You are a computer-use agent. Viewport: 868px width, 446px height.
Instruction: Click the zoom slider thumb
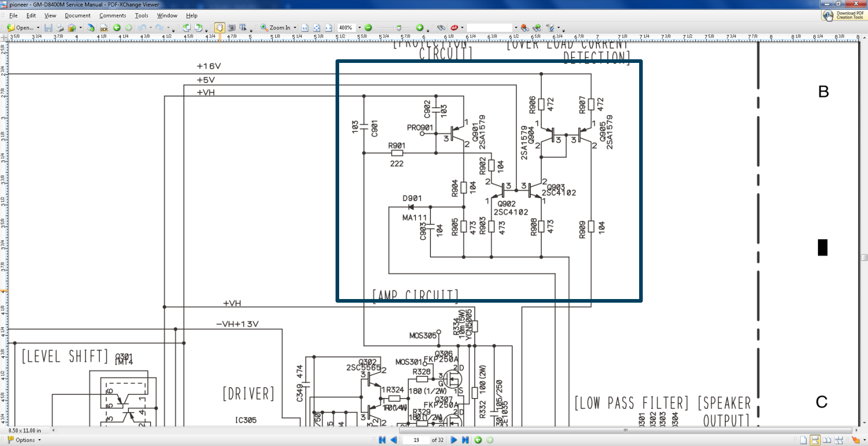399,28
